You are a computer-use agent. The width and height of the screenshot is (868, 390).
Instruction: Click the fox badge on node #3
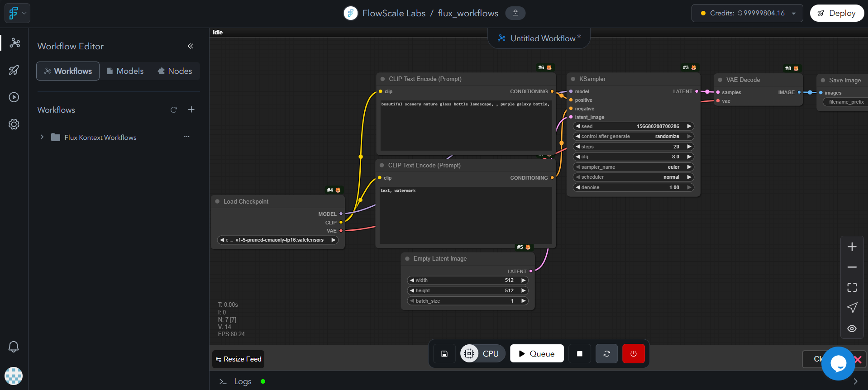point(694,67)
